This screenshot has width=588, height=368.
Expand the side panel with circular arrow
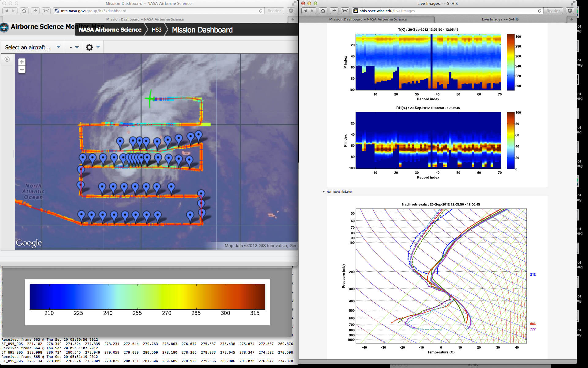tap(7, 59)
